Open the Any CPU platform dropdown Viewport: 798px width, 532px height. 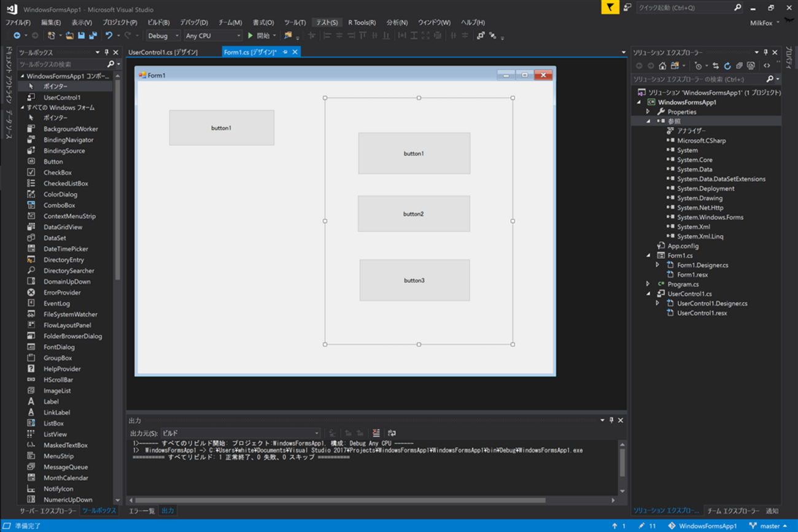click(212, 36)
